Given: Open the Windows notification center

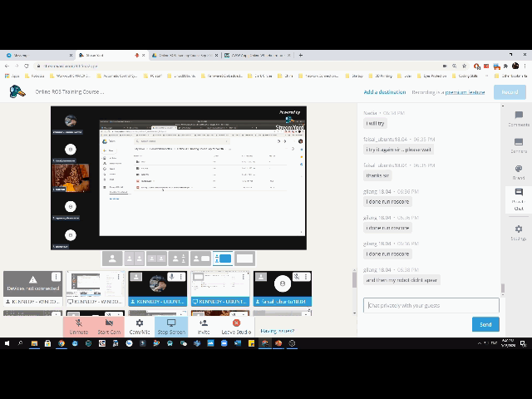Looking at the screenshot, I should coord(524,343).
